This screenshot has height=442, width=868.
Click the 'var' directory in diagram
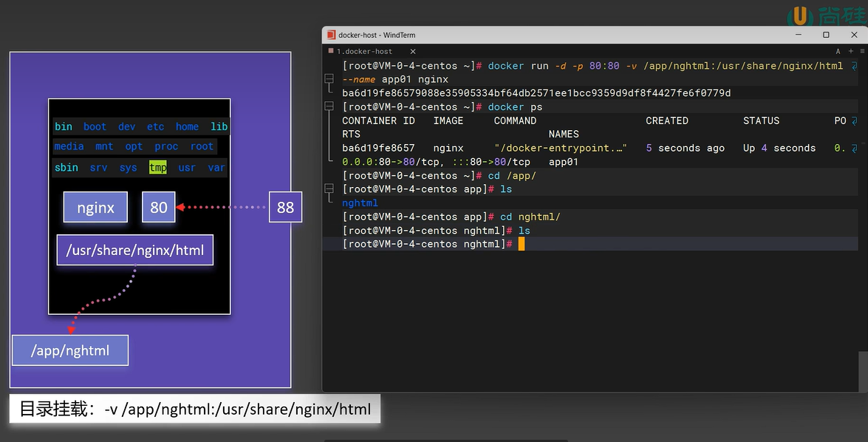[x=216, y=167]
